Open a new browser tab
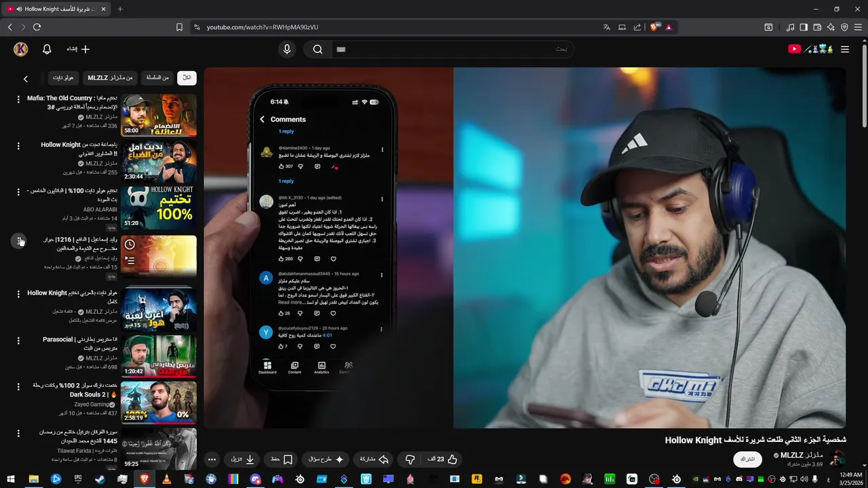The width and height of the screenshot is (868, 488). (x=120, y=9)
